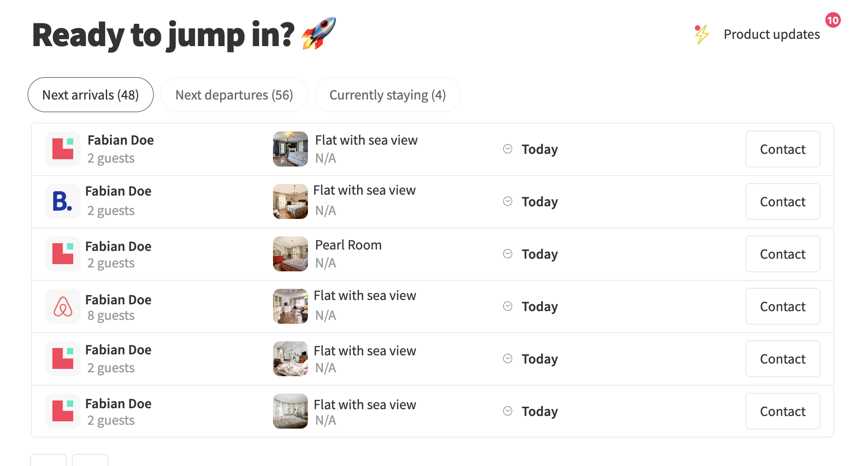Contact the Pearl Room guest
The image size is (868, 466).
[x=782, y=254]
